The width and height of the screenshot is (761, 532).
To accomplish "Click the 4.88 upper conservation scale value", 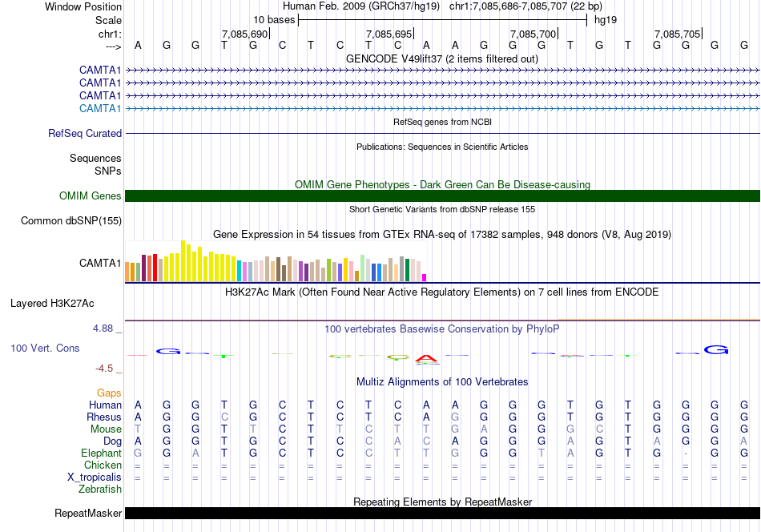I will [103, 328].
